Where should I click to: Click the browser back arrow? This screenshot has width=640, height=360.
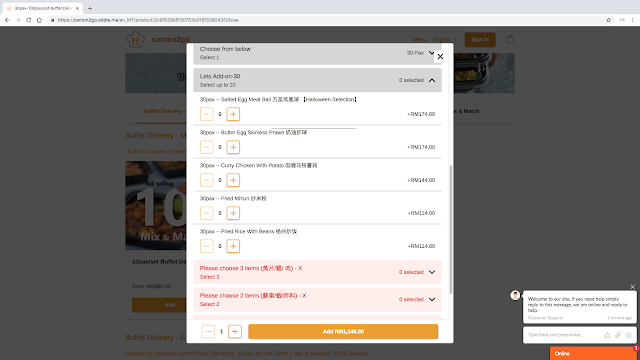coord(7,20)
